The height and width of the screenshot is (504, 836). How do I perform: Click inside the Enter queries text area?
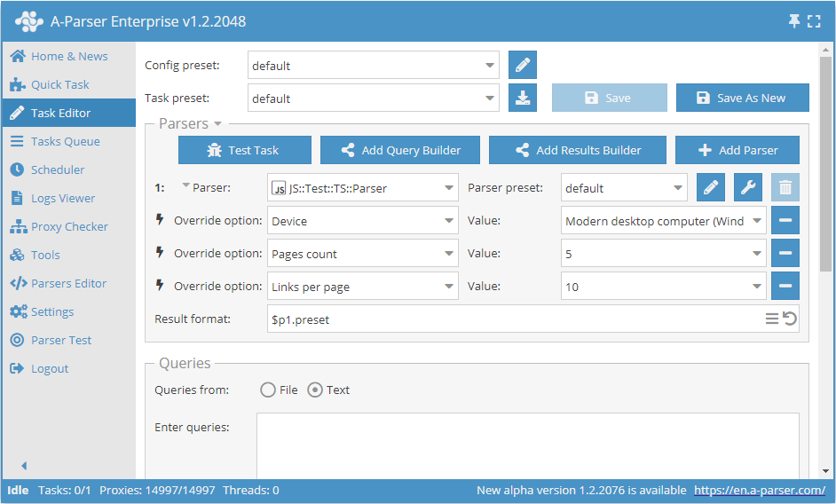pyautogui.click(x=527, y=444)
